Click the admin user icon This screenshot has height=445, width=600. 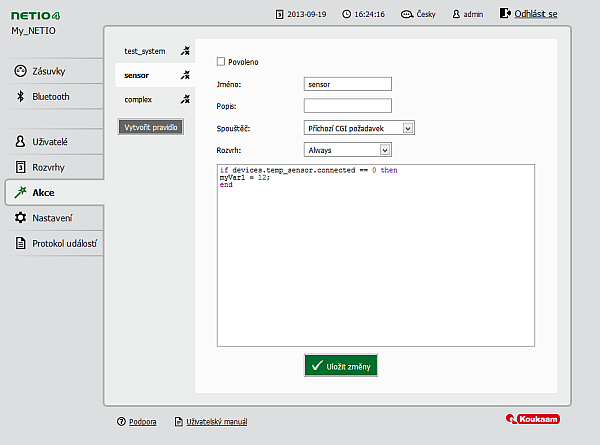pyautogui.click(x=456, y=15)
